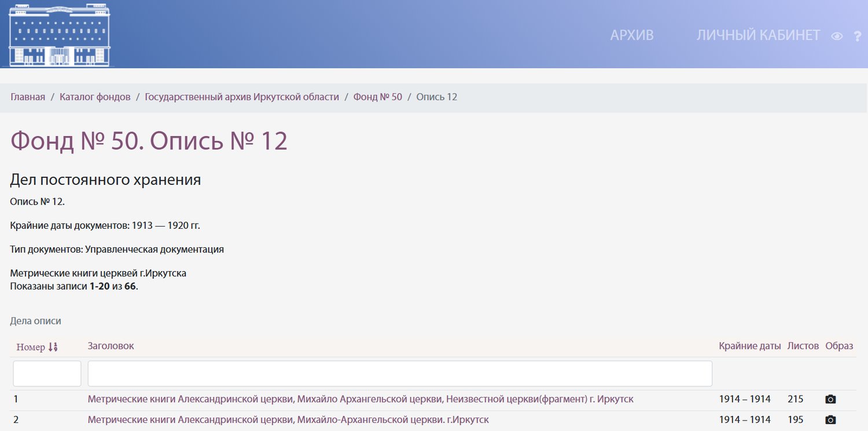Open help via the question mark icon
The width and height of the screenshot is (868, 431).
[x=858, y=36]
